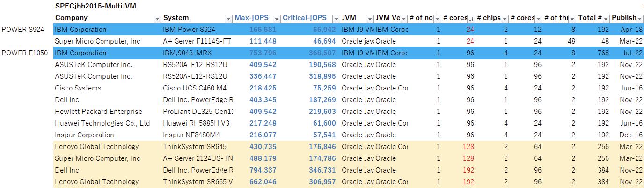
Task: Select the Max-jOPS value 336,447
Action: [x=263, y=76]
